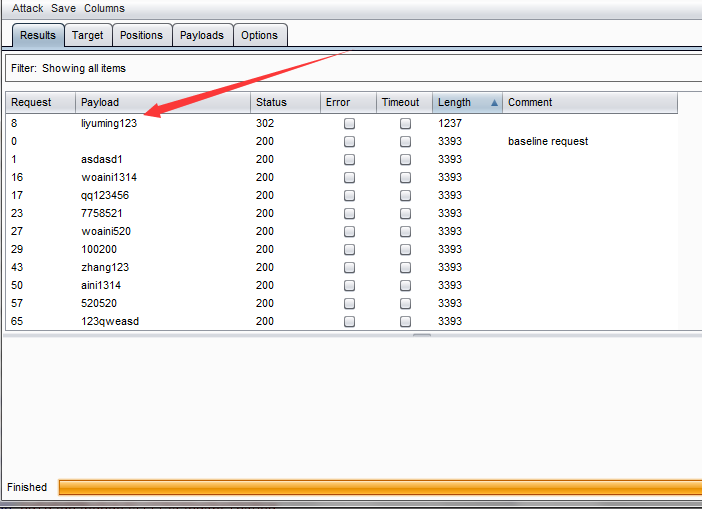Click the Filter: Showing all items bar

click(x=354, y=68)
